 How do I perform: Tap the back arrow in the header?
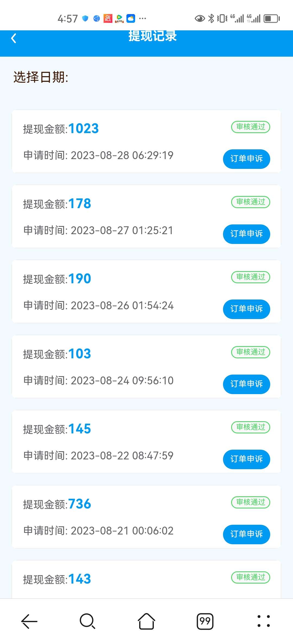[x=14, y=38]
